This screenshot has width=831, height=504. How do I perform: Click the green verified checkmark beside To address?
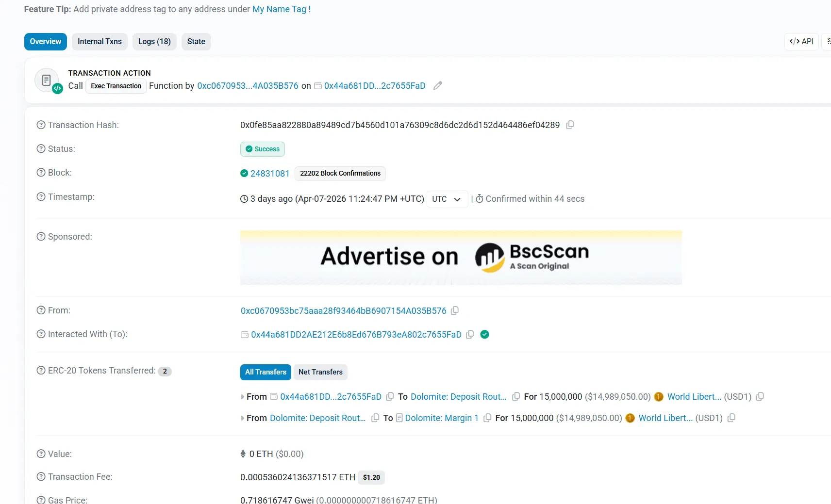484,335
